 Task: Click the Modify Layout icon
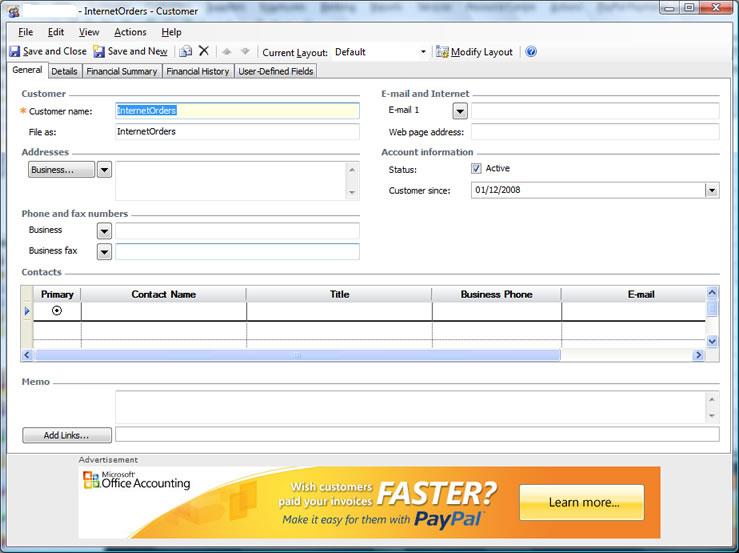click(x=442, y=51)
